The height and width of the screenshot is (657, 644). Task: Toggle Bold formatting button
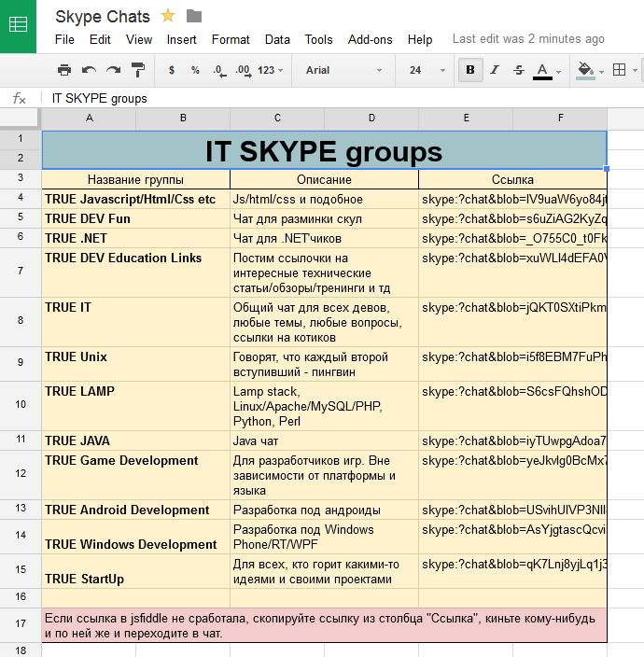click(x=469, y=70)
